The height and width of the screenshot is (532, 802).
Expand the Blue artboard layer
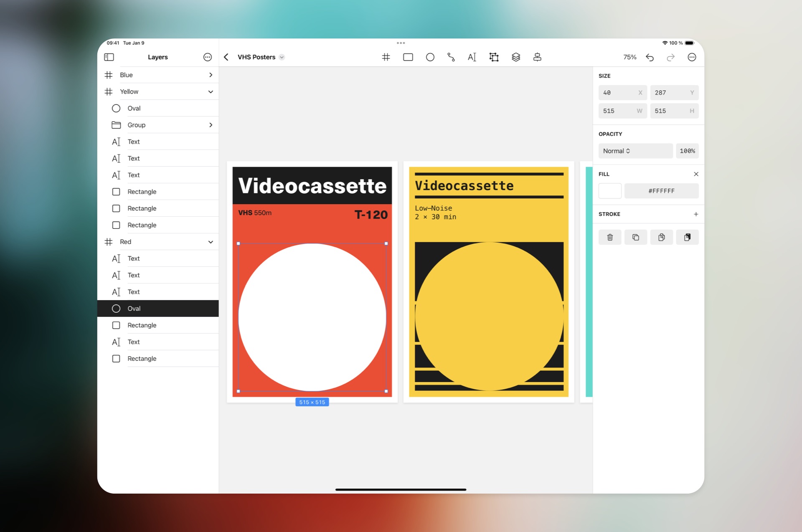pyautogui.click(x=211, y=75)
